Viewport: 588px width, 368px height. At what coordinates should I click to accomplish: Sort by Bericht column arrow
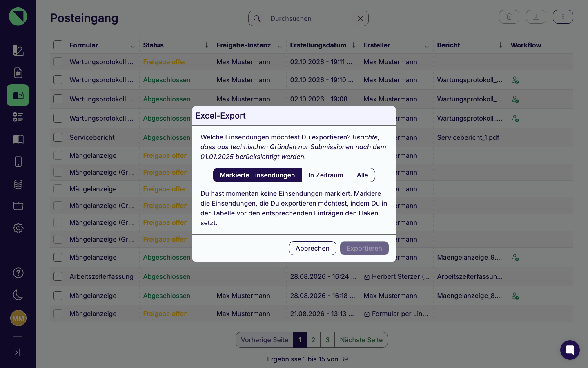pyautogui.click(x=500, y=45)
